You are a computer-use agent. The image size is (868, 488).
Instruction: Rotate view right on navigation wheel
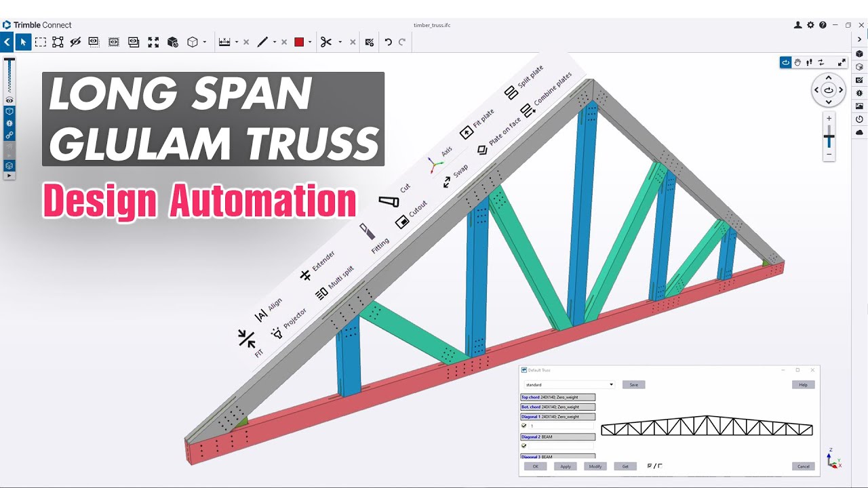841,89
